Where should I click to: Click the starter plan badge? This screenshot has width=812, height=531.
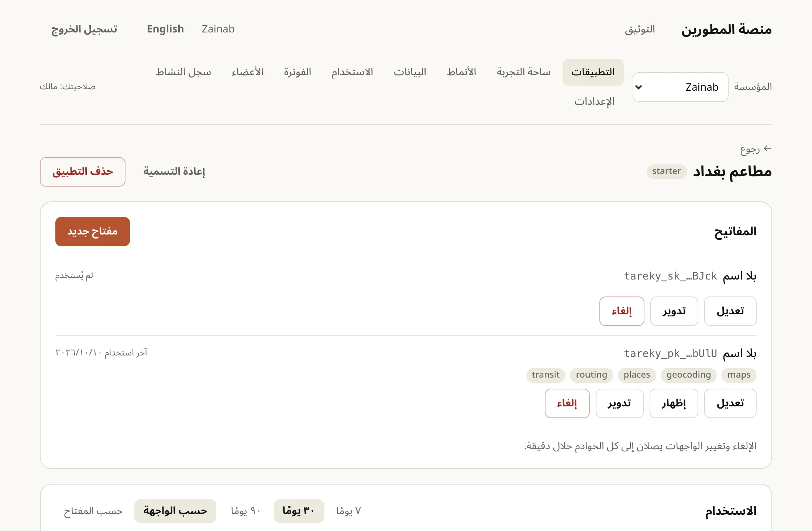coord(666,172)
